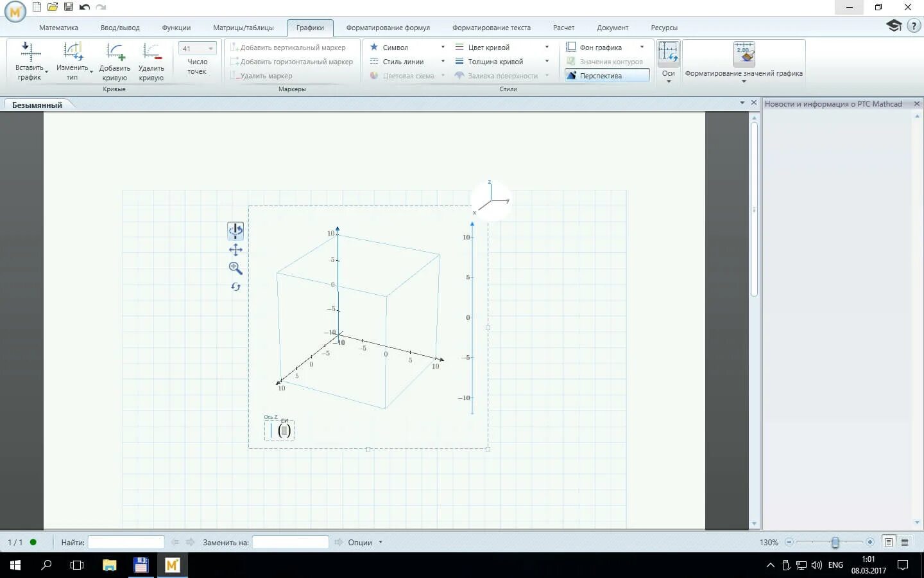Open the taskbar search magnifier
The width and height of the screenshot is (924, 578).
coord(46,565)
